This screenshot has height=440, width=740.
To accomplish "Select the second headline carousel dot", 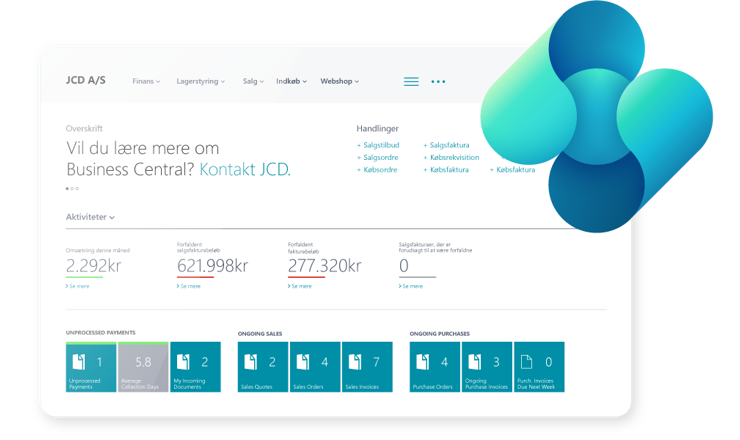I will click(x=72, y=188).
